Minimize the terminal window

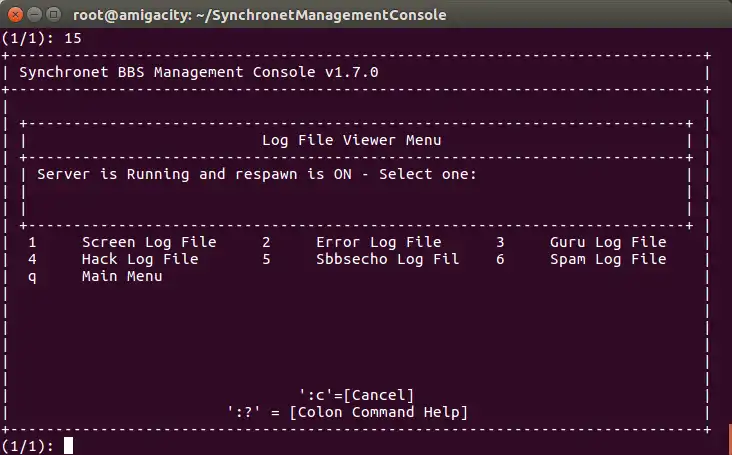pyautogui.click(x=34, y=15)
